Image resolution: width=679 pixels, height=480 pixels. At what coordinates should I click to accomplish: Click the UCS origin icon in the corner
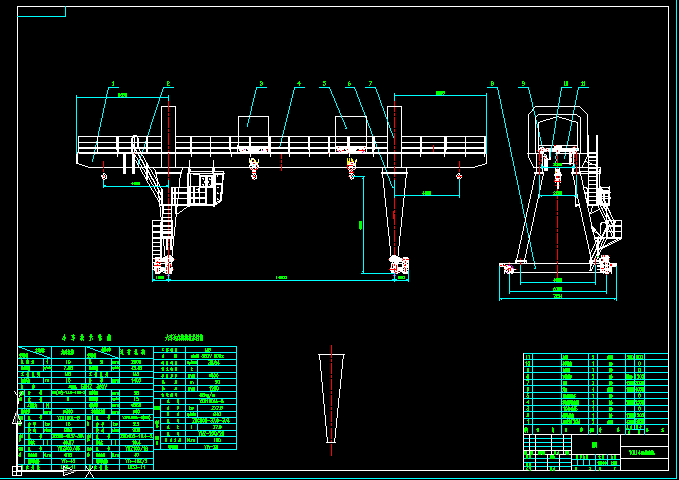click(16, 470)
